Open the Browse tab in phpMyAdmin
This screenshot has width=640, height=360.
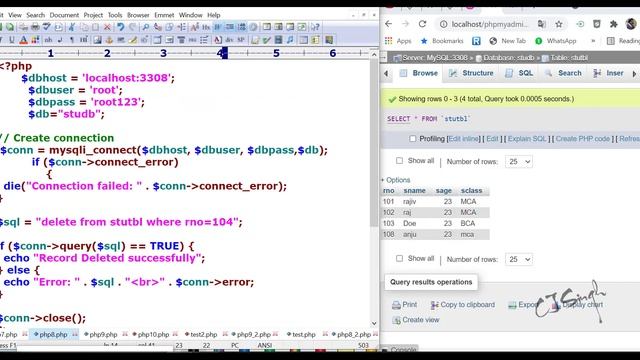click(x=418, y=73)
